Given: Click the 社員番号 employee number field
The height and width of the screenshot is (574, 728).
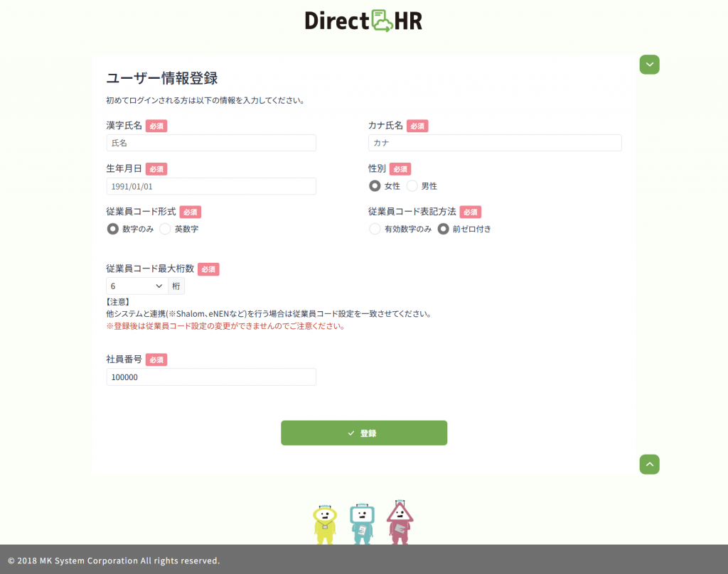Looking at the screenshot, I should point(211,377).
